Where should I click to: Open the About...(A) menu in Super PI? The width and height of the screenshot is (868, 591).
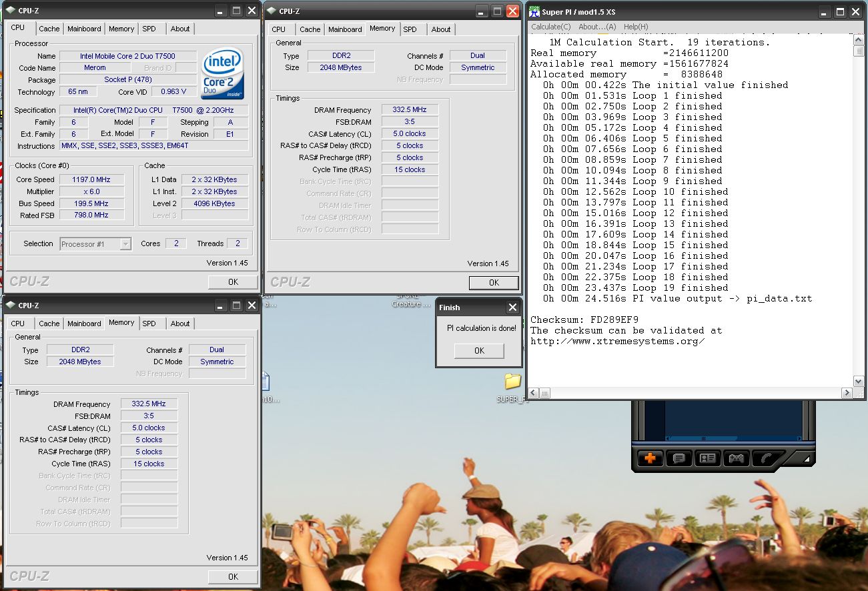pos(597,27)
